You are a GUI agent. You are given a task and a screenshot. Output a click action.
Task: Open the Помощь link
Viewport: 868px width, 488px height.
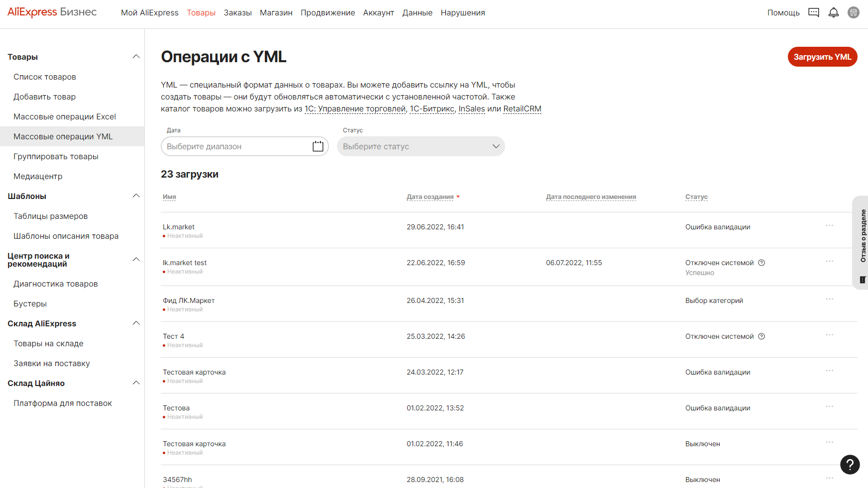[x=783, y=12]
